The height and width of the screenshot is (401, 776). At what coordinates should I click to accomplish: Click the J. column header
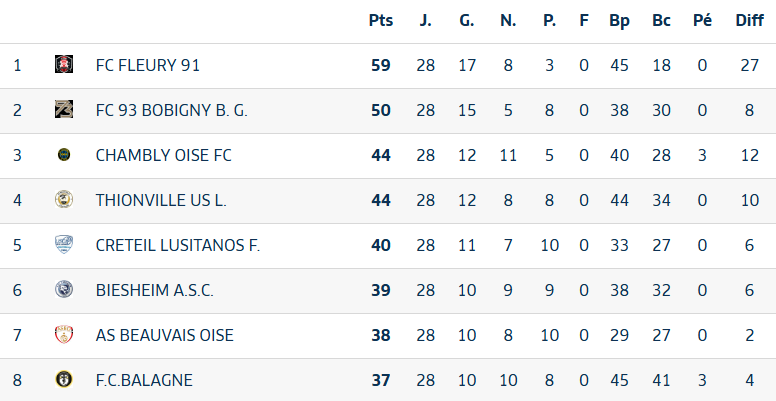click(426, 20)
